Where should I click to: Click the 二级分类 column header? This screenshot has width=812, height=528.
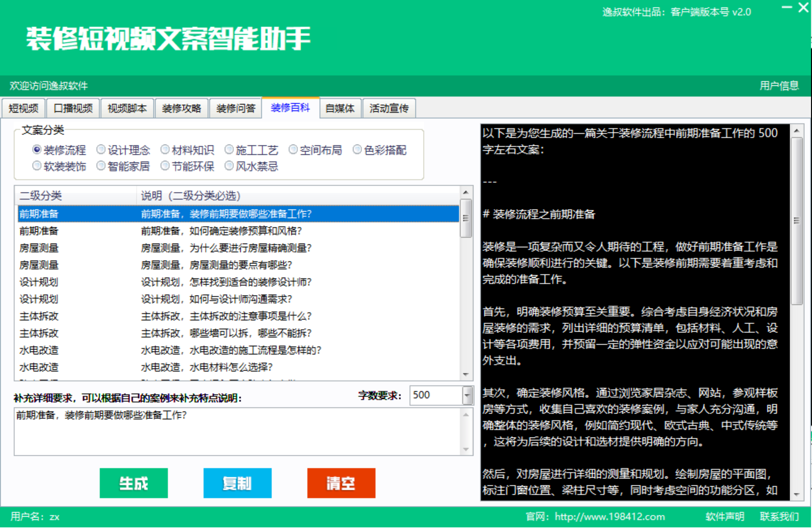pos(76,196)
